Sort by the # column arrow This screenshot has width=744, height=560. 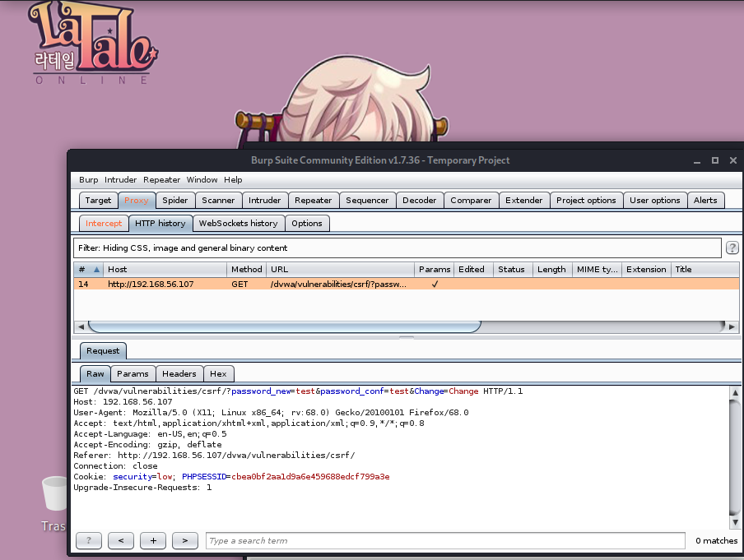pos(96,270)
